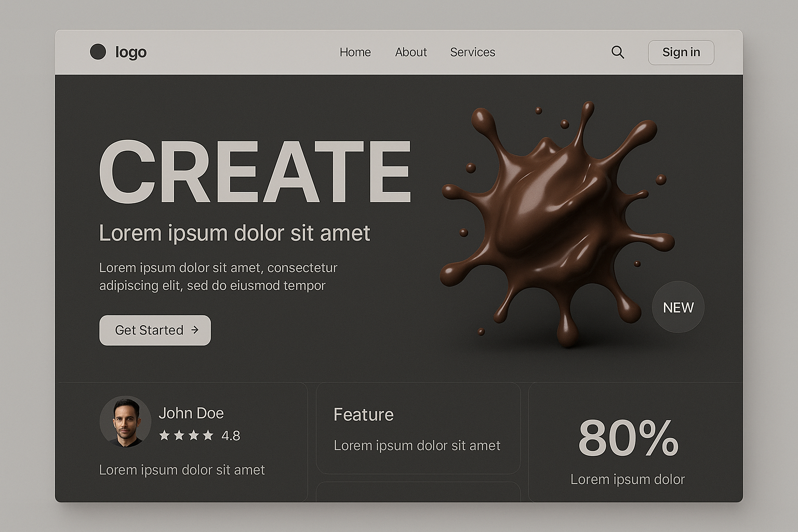Click the John Doe name

191,413
